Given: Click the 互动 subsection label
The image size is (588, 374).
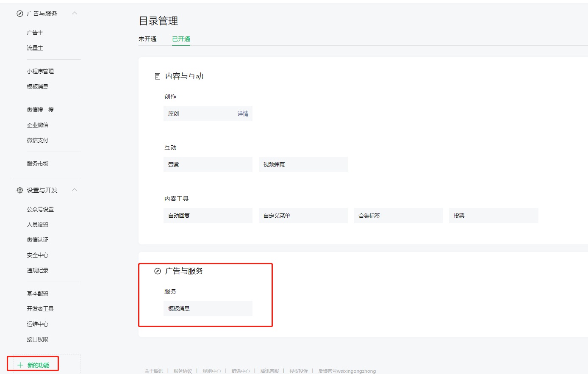Looking at the screenshot, I should point(170,147).
